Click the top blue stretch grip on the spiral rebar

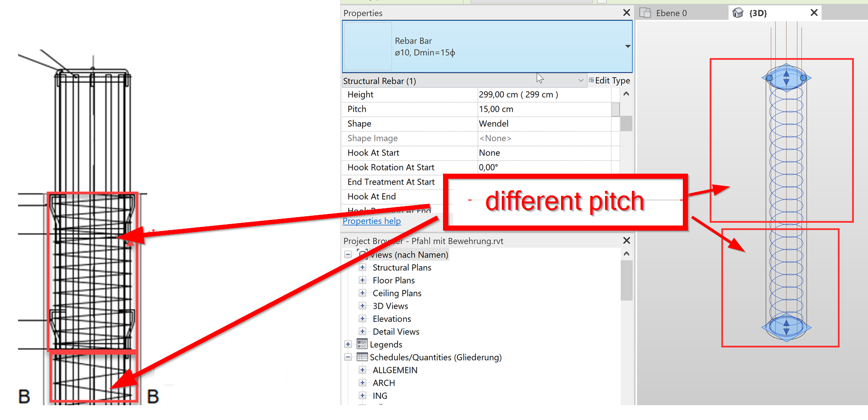click(787, 77)
